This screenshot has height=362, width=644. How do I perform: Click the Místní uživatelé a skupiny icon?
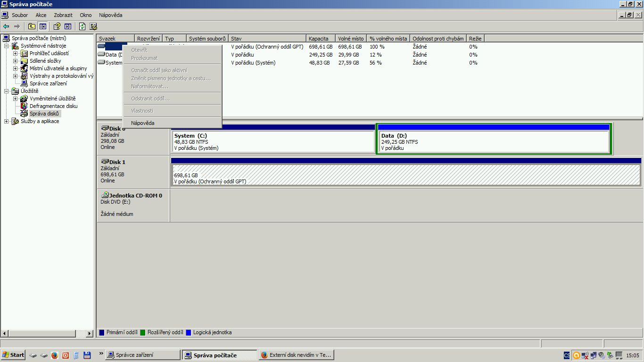pyautogui.click(x=25, y=68)
